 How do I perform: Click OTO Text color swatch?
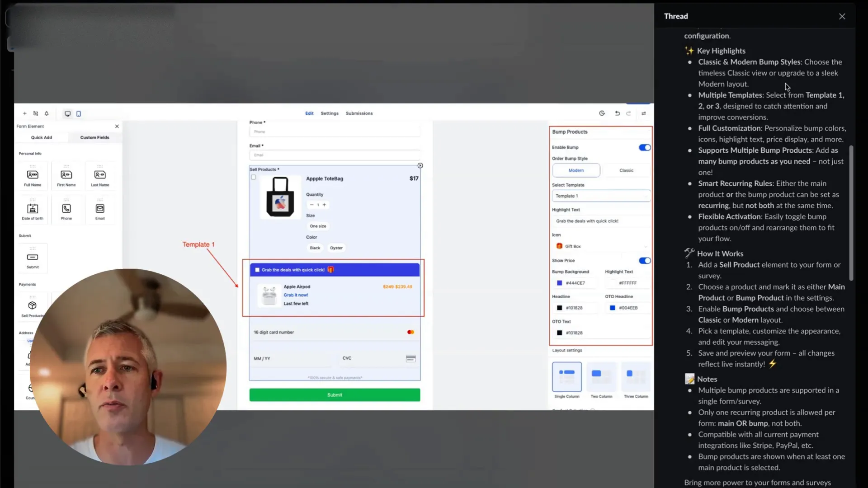coord(559,333)
